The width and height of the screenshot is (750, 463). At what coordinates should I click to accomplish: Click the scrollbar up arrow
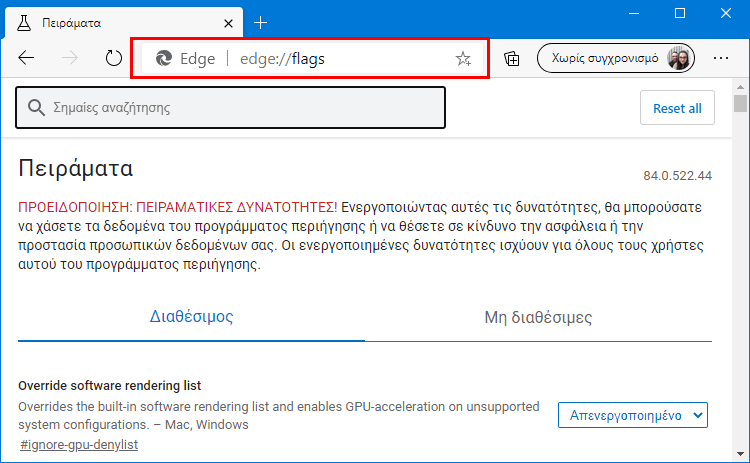[740, 87]
